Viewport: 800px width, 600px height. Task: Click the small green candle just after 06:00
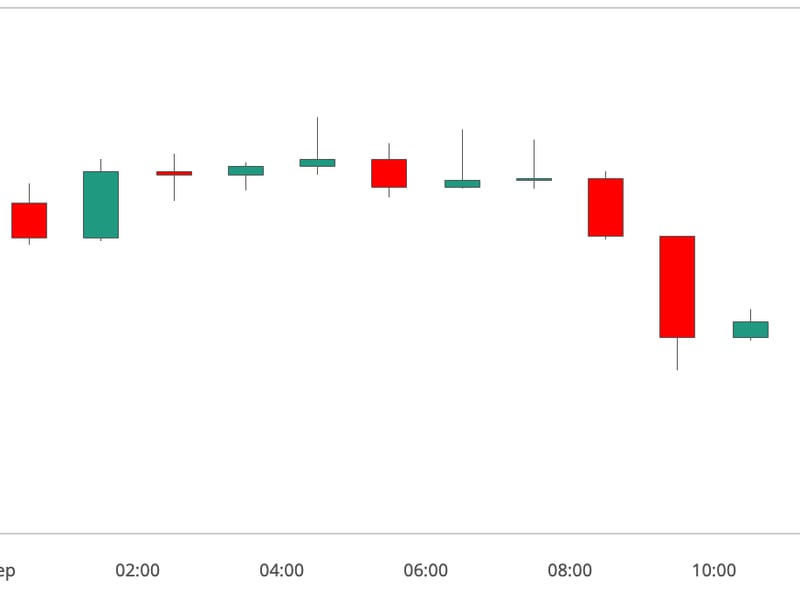[x=462, y=184]
